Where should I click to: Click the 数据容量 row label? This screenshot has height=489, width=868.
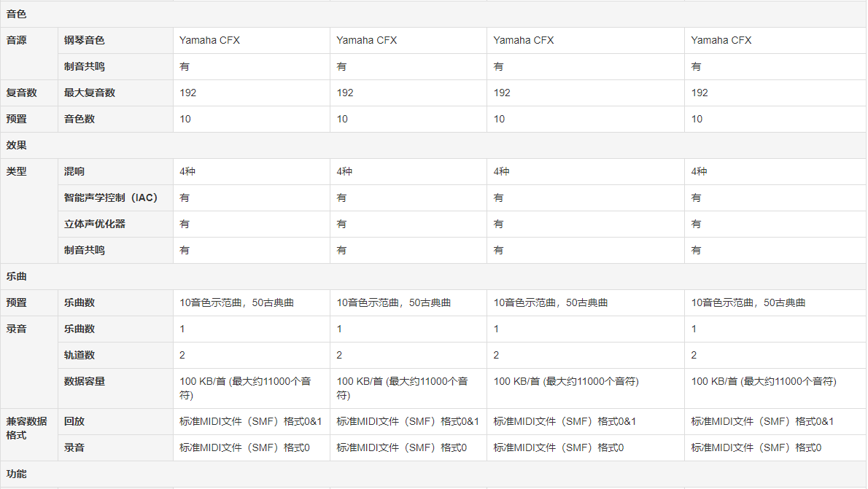[x=84, y=381]
